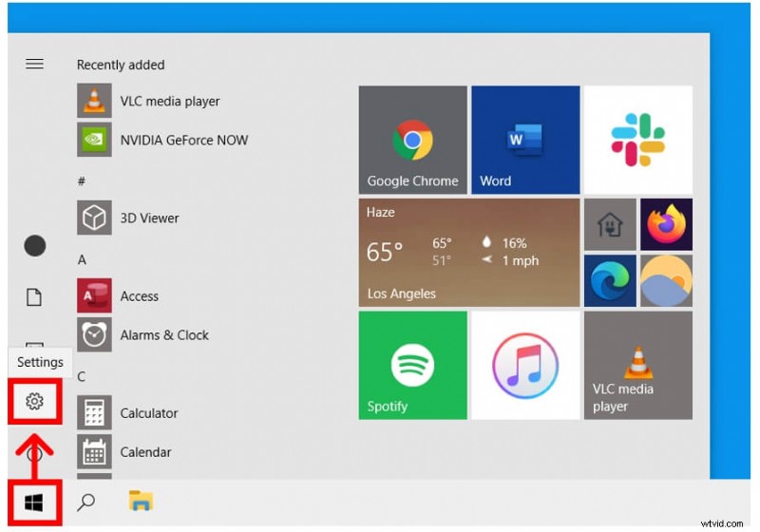Launch Word from the pinned tiles
This screenshot has width=760, height=532.
click(x=524, y=140)
